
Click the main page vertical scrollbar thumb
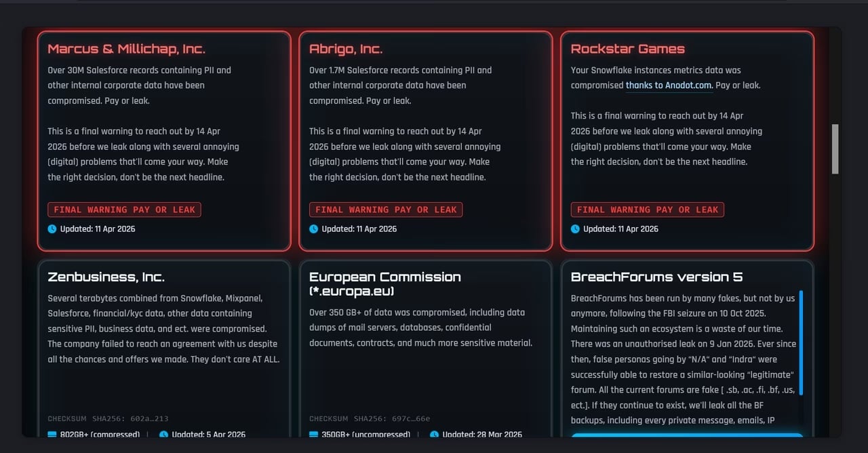coord(835,149)
